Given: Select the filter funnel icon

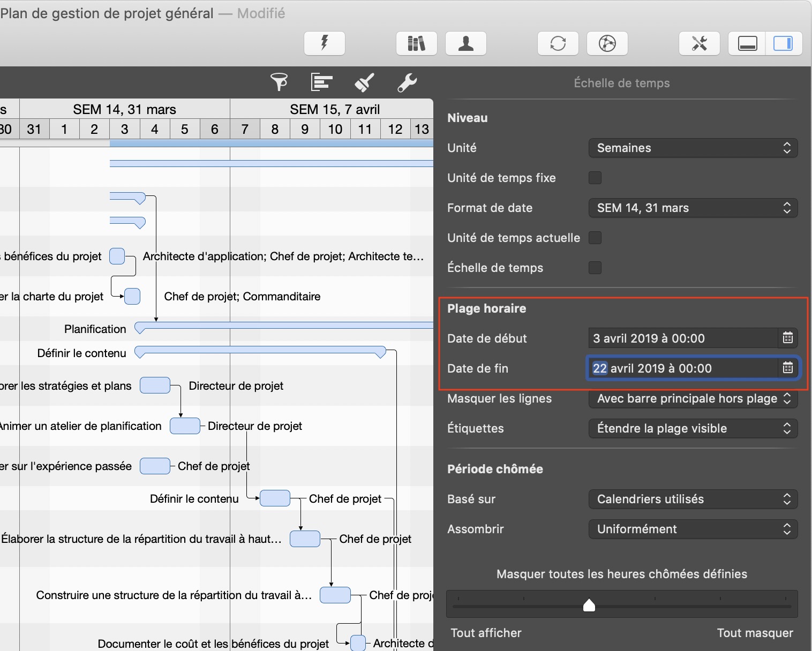Looking at the screenshot, I should tap(279, 82).
